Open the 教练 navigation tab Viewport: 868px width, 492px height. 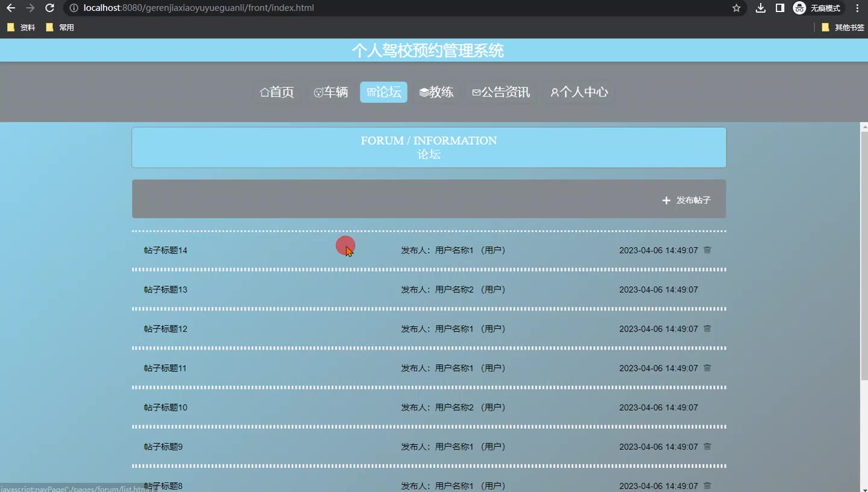click(436, 92)
